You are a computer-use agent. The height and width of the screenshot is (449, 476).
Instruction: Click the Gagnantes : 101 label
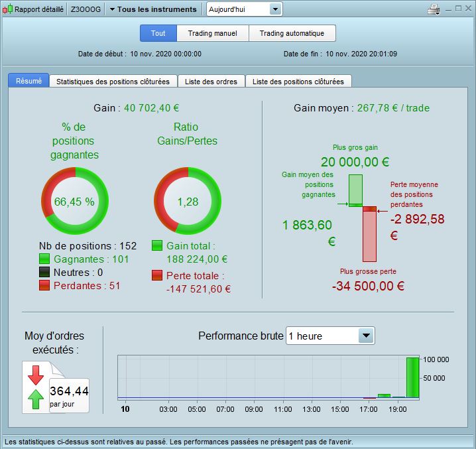coord(91,259)
